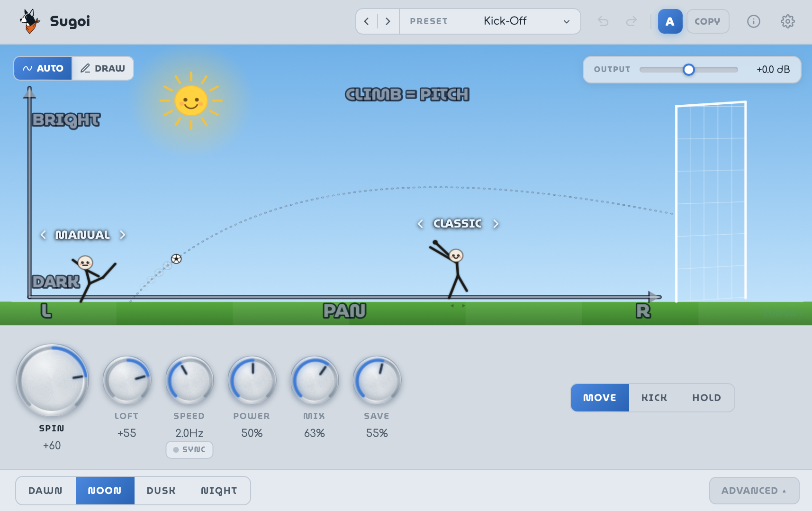Click the soccer ball on the trajectory
The height and width of the screenshot is (511, 812).
coord(176,259)
